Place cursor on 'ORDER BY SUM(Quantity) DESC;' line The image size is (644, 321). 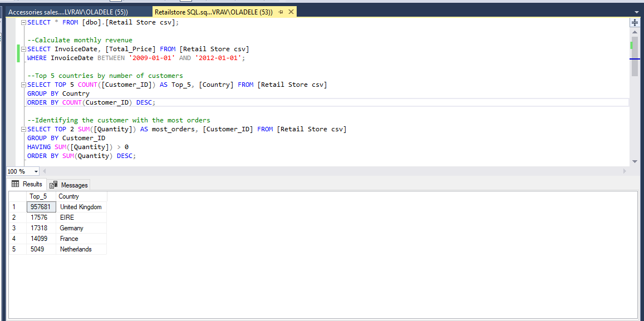tap(81, 156)
